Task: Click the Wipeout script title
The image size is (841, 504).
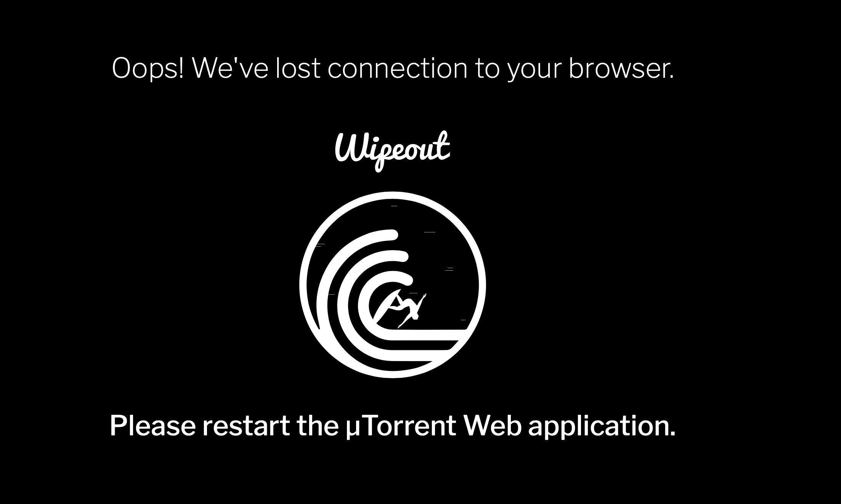Action: pos(392,151)
